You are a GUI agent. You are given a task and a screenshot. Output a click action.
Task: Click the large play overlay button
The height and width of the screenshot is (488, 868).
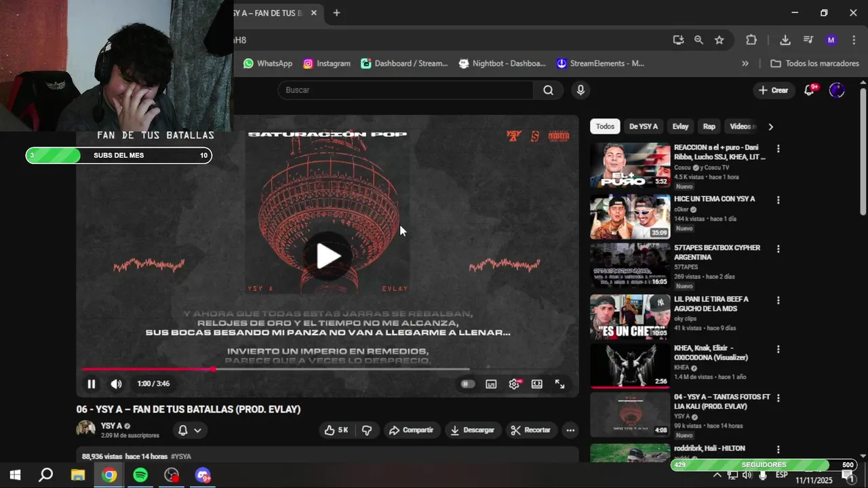[x=328, y=256]
